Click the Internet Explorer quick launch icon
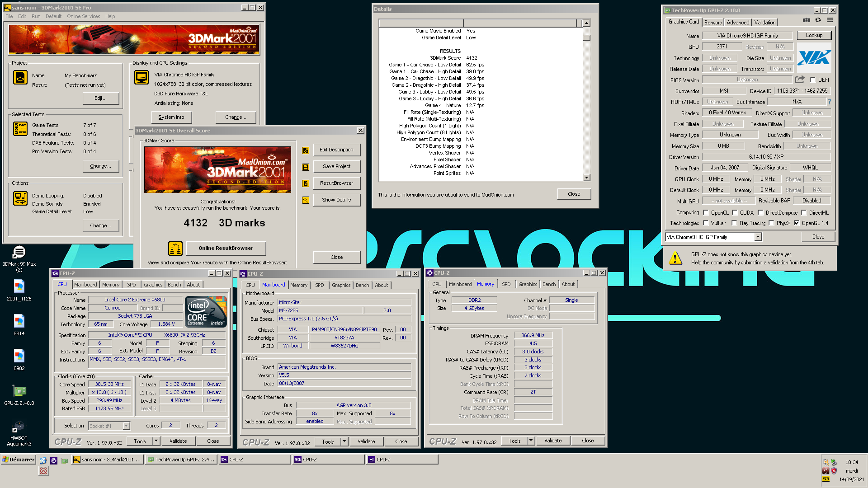868x488 pixels. pos(43,460)
